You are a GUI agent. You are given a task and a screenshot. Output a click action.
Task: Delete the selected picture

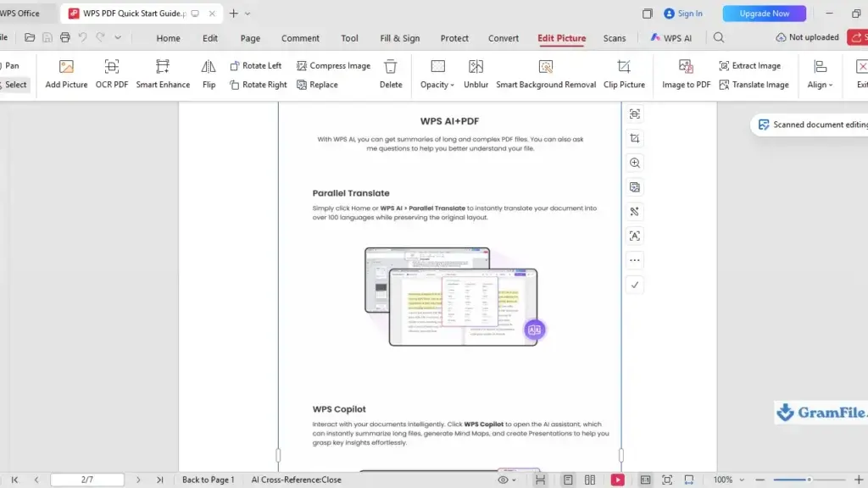click(391, 75)
